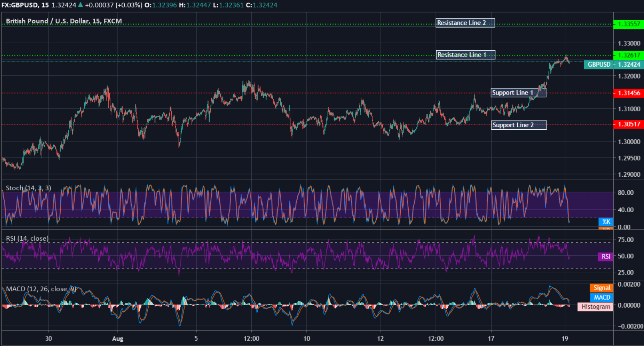Click the Resistance Line 2 label

click(465, 23)
